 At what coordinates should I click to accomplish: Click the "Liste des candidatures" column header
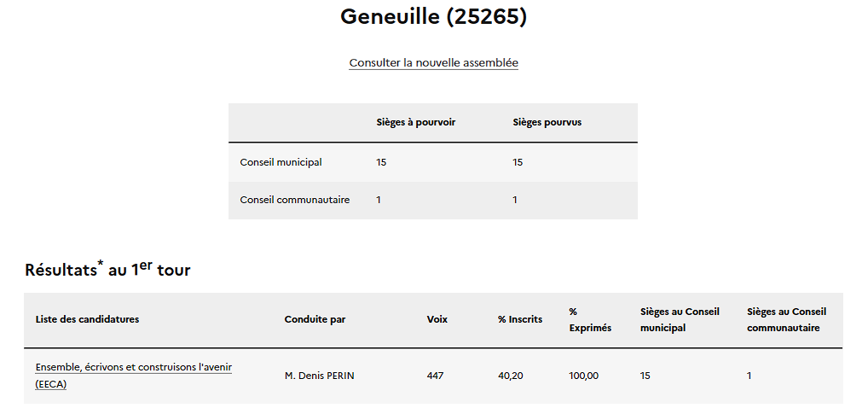pyautogui.click(x=87, y=319)
